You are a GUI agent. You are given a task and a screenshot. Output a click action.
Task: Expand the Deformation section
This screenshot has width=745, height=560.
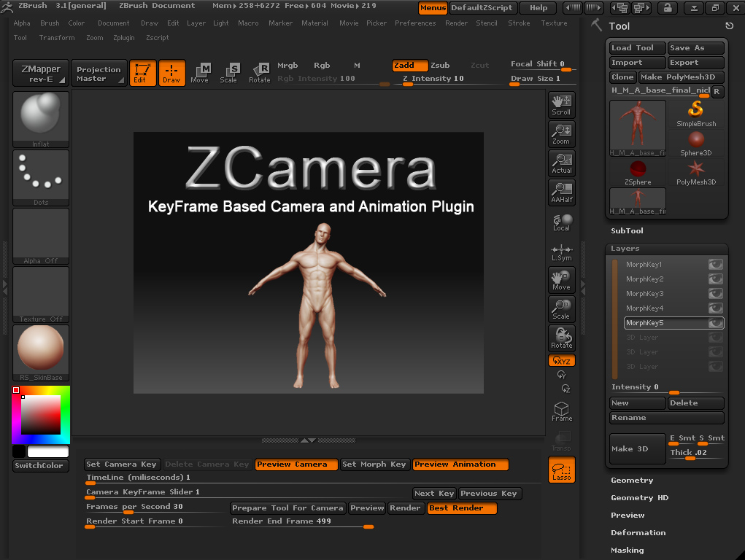[x=638, y=533]
